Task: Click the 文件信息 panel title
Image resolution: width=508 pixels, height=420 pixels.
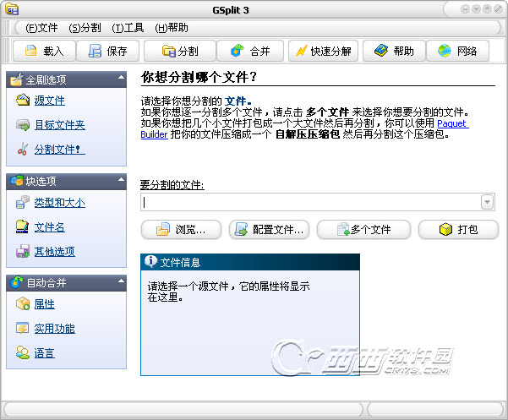Action: pos(180,262)
